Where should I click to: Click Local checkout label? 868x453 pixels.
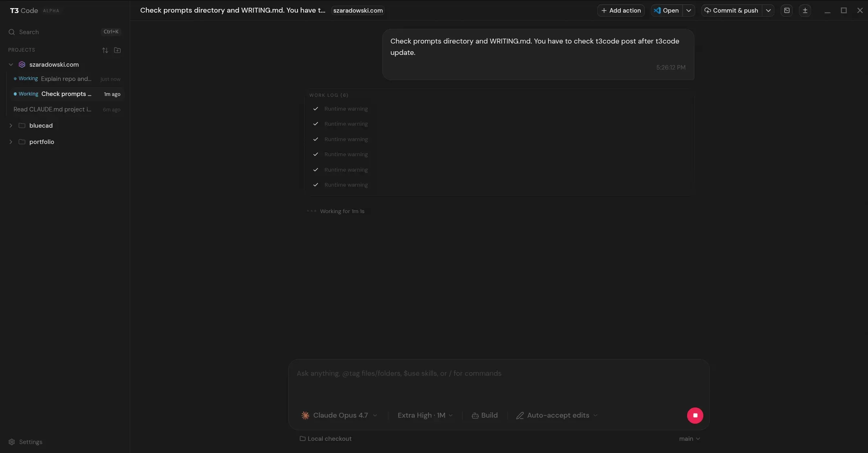[x=330, y=439]
